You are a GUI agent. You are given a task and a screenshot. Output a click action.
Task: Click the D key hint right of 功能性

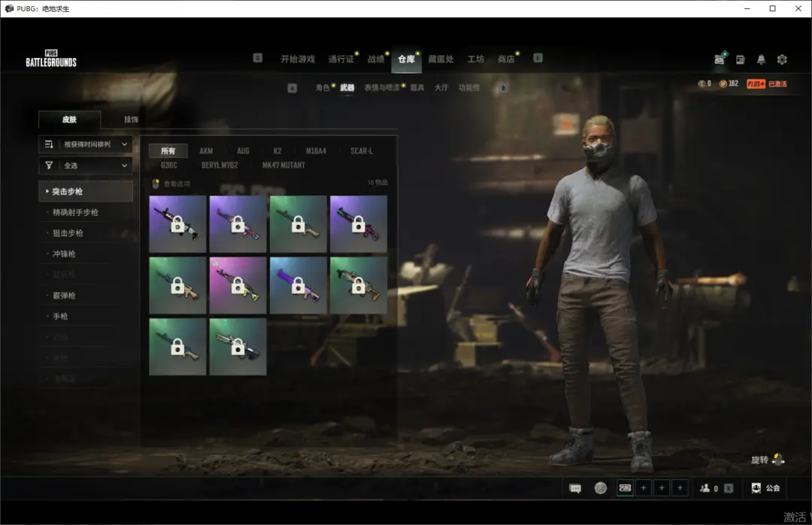click(503, 88)
